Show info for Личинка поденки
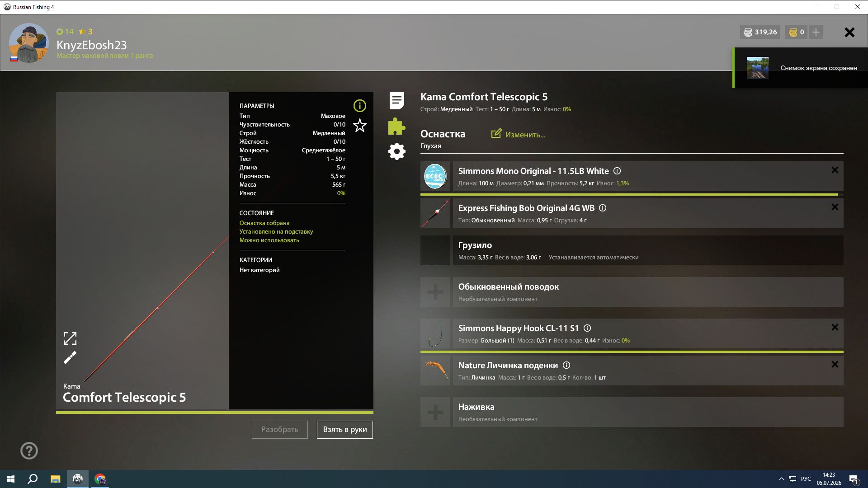868x488 pixels. pyautogui.click(x=566, y=365)
